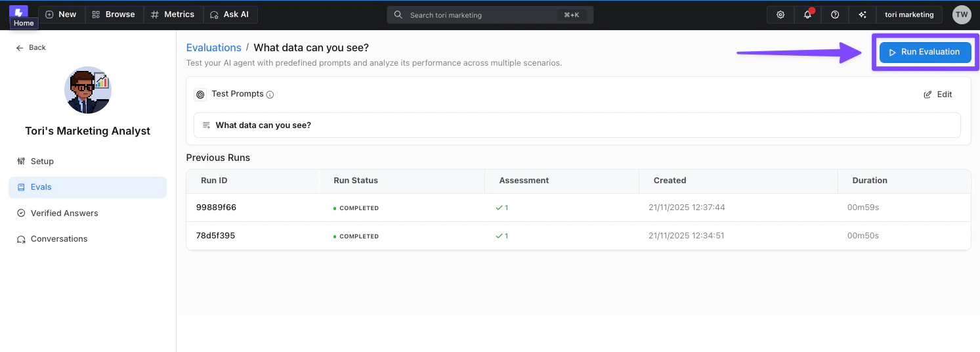The height and width of the screenshot is (352, 980).
Task: Click the Run Status column header
Action: (356, 181)
